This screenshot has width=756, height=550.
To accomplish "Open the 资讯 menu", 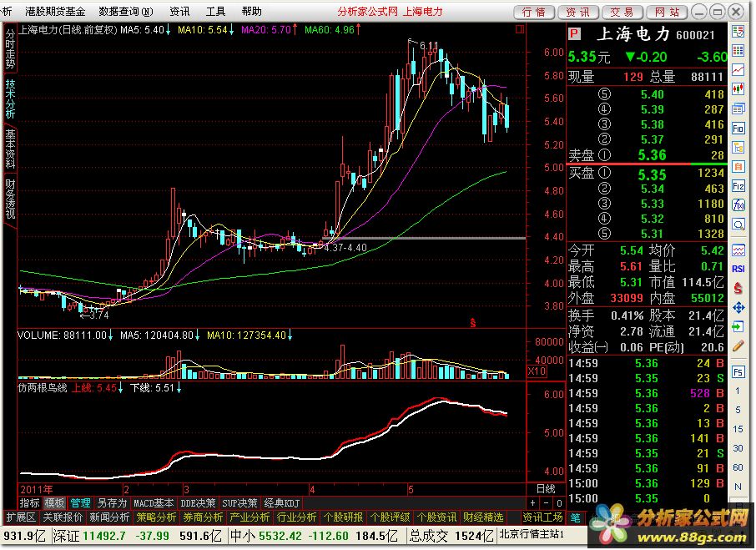I will coord(180,11).
